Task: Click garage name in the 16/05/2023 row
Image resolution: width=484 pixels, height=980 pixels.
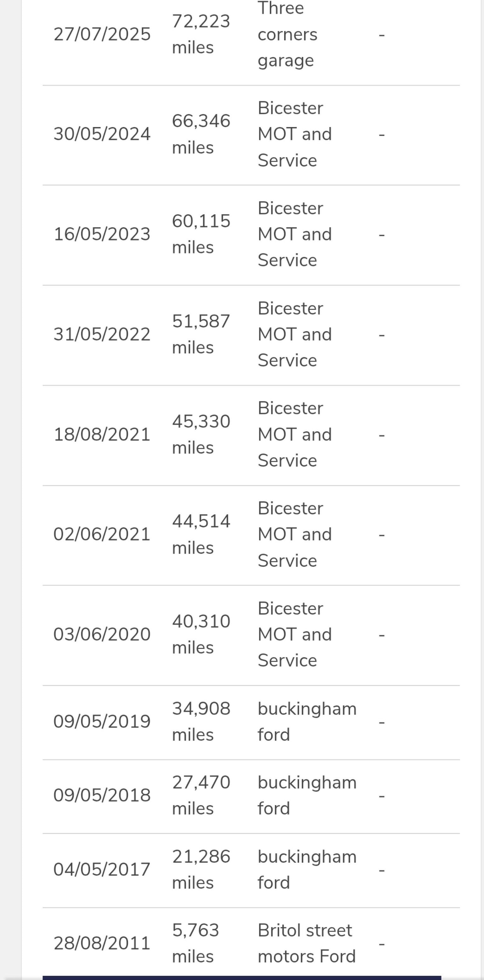Action: click(x=295, y=234)
